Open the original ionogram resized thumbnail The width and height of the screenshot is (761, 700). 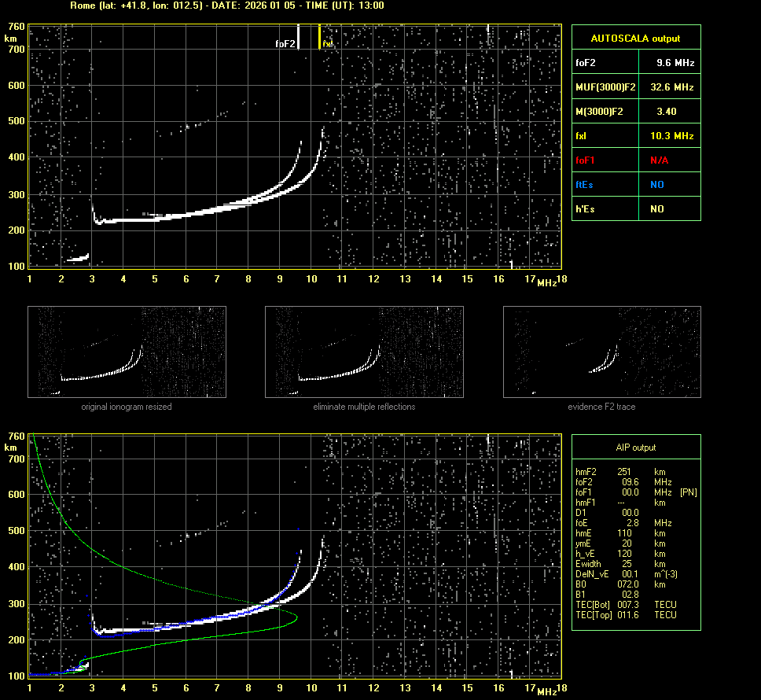(127, 351)
